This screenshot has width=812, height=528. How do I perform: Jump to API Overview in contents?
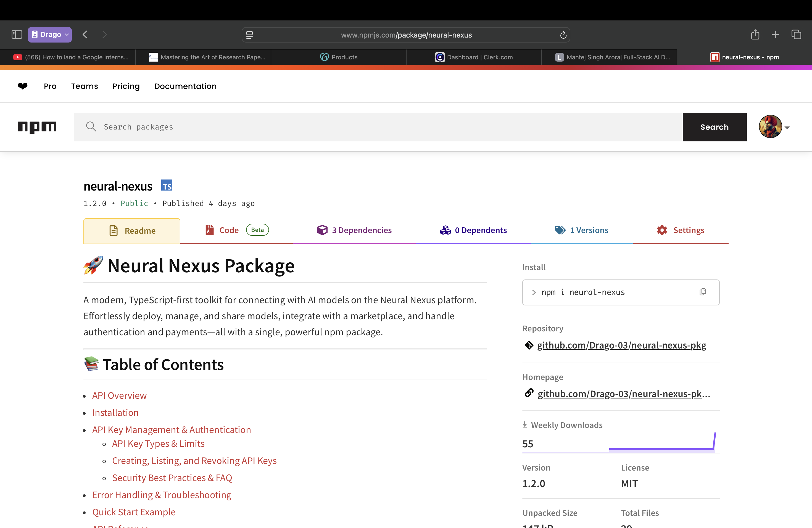point(119,395)
